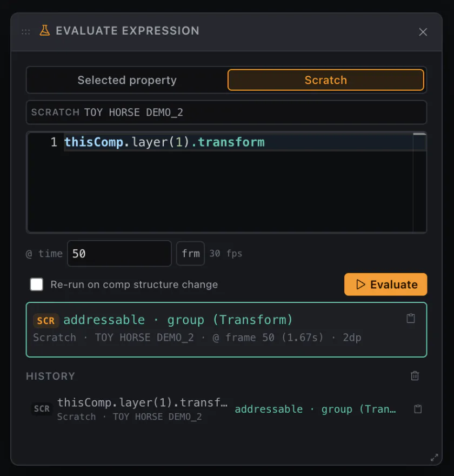The width and height of the screenshot is (454, 476).
Task: Click the Scratch TOY HORSE DEMO_2 field
Action: (226, 113)
